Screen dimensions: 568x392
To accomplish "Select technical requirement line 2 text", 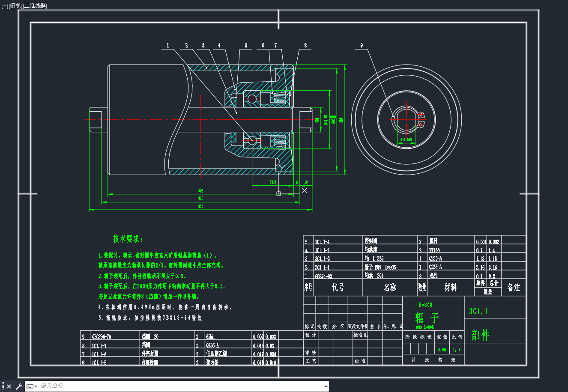I will (142, 276).
